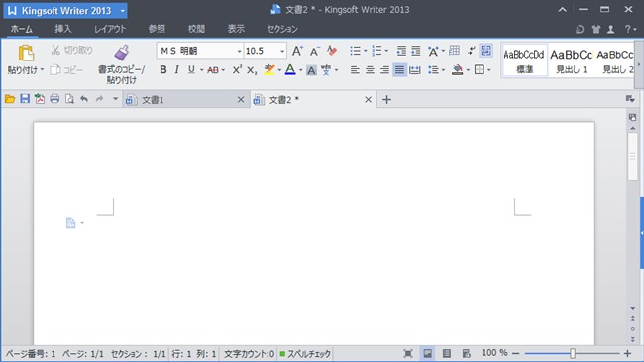The height and width of the screenshot is (362, 644).
Task: Switch to web layout view in status bar
Action: [467, 353]
